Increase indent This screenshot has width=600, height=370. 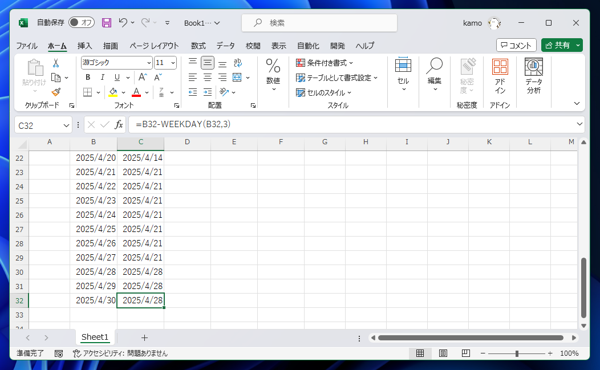coord(207,92)
